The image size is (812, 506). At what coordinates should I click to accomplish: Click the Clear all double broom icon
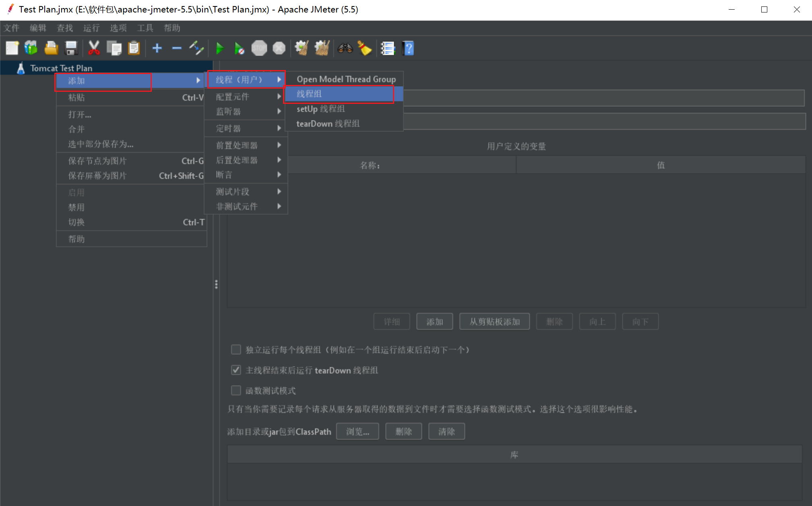322,48
